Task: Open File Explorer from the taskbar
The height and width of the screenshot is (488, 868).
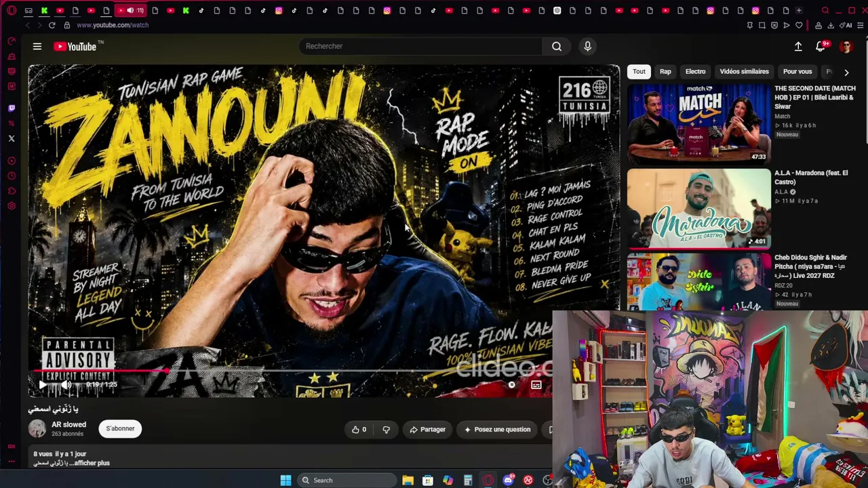Action: click(408, 481)
